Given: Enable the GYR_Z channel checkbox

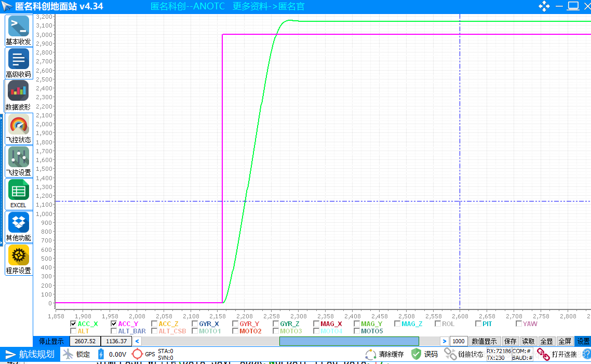Looking at the screenshot, I should click(x=276, y=323).
